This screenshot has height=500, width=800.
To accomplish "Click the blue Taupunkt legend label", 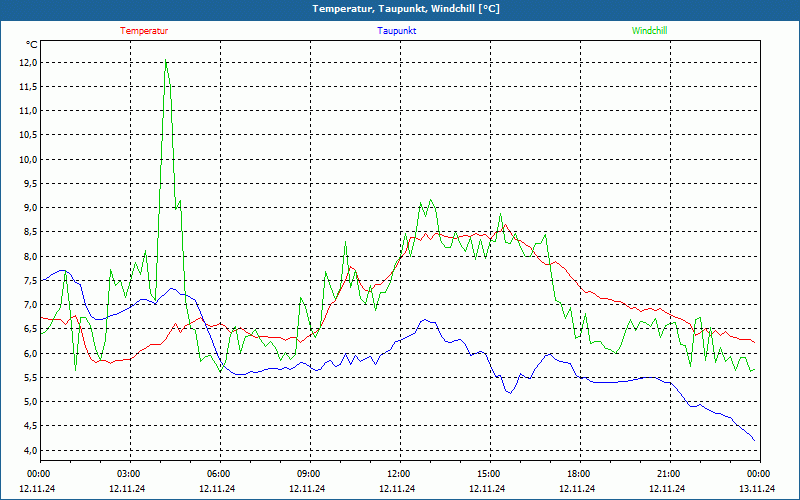I will point(396,31).
